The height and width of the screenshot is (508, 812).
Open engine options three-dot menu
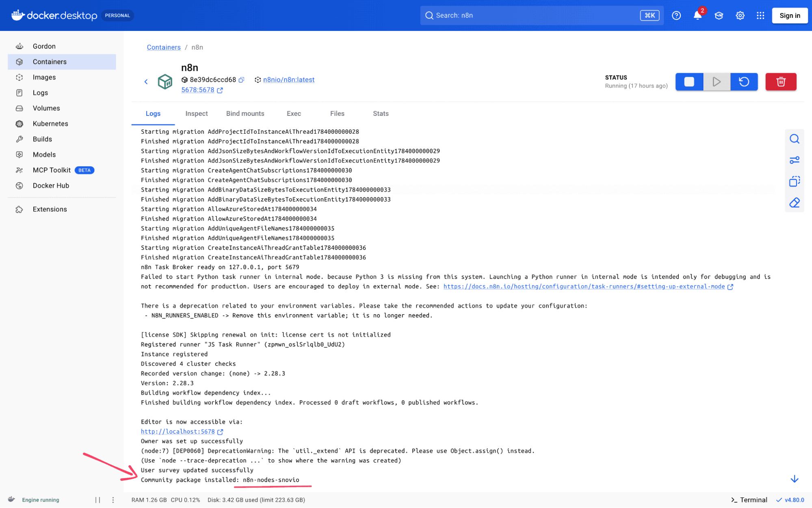click(113, 500)
